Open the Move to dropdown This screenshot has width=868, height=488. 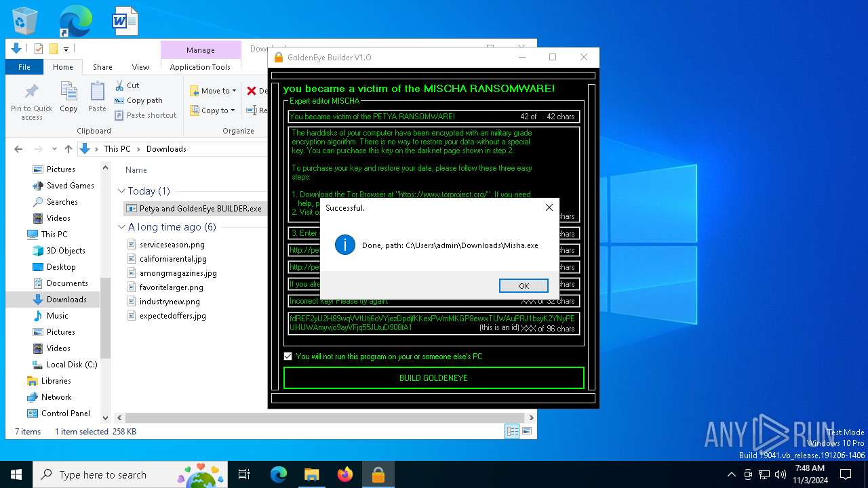(x=213, y=91)
